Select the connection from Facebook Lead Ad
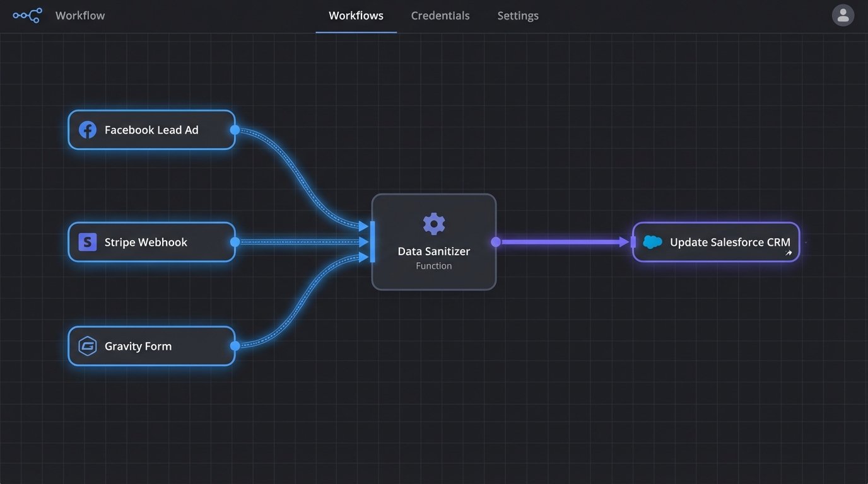The image size is (868, 484). (x=296, y=170)
